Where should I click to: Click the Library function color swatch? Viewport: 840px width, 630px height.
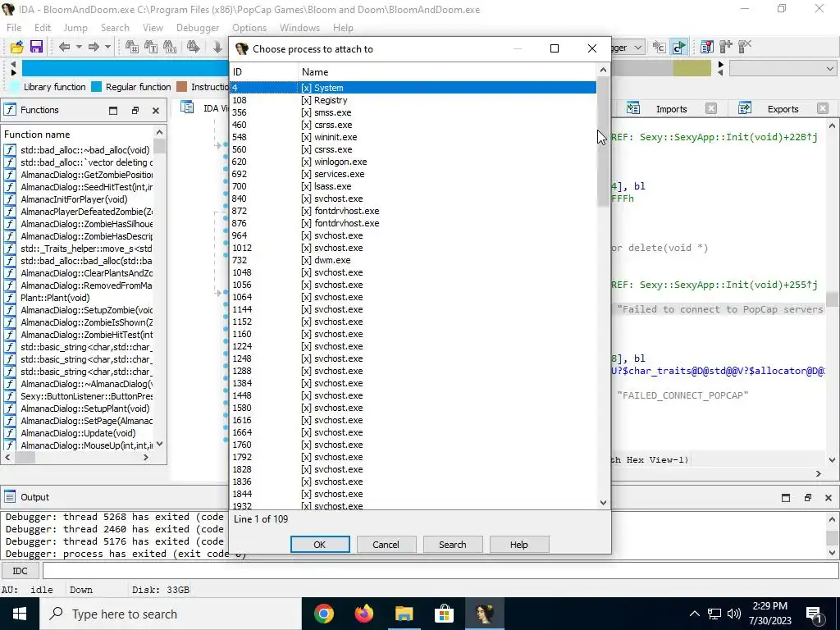14,87
